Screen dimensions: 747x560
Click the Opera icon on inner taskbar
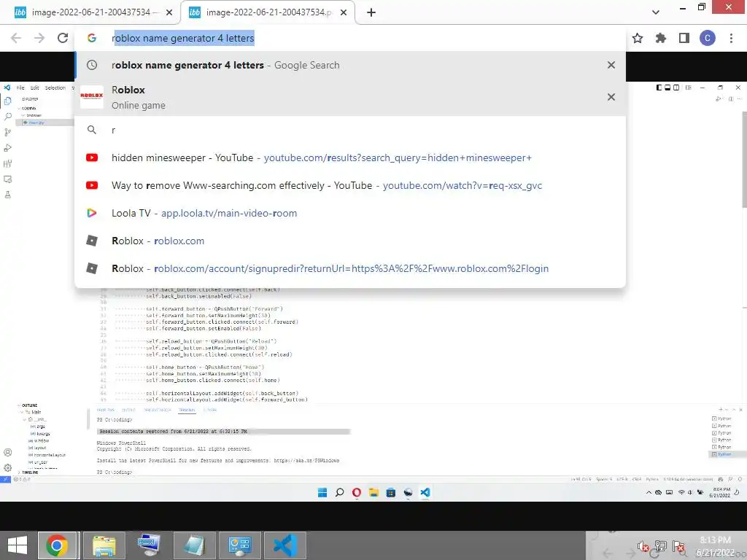[x=356, y=492]
